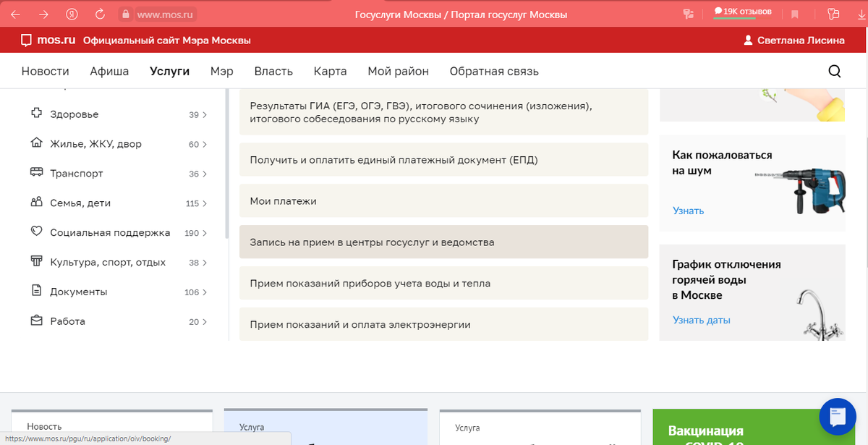Expand Транспорт category chevron
868x445 pixels.
pyautogui.click(x=205, y=174)
